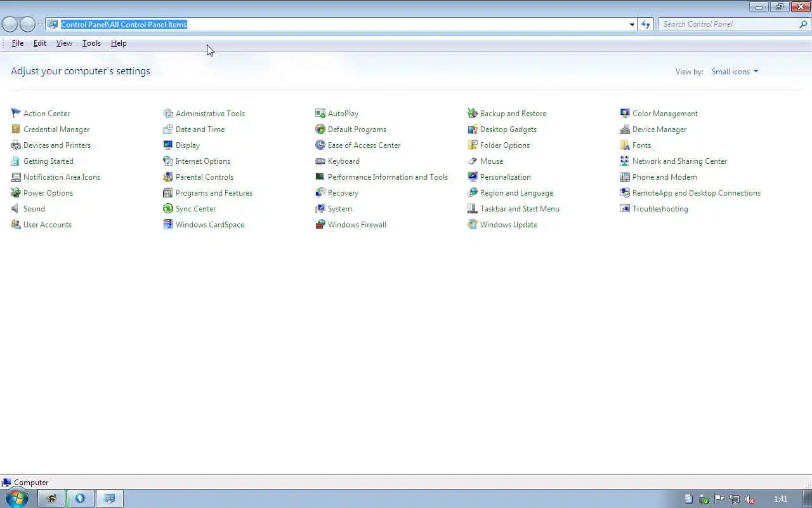This screenshot has height=508, width=812.
Task: Click the User Accounts icon
Action: point(16,225)
